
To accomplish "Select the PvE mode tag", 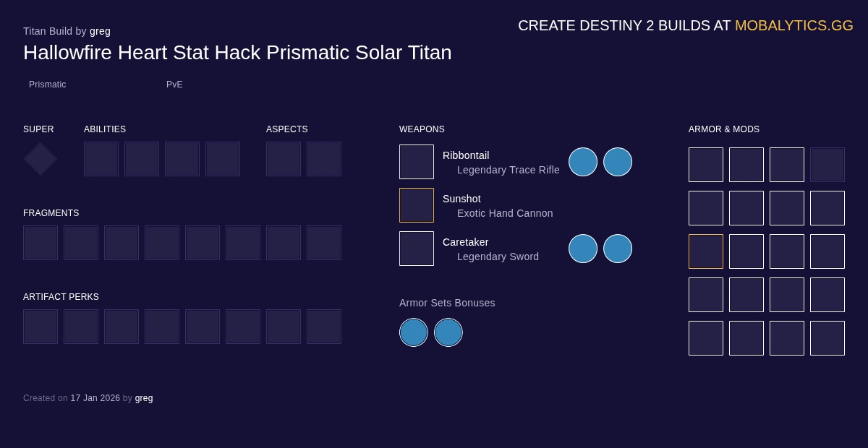I will tap(174, 85).
